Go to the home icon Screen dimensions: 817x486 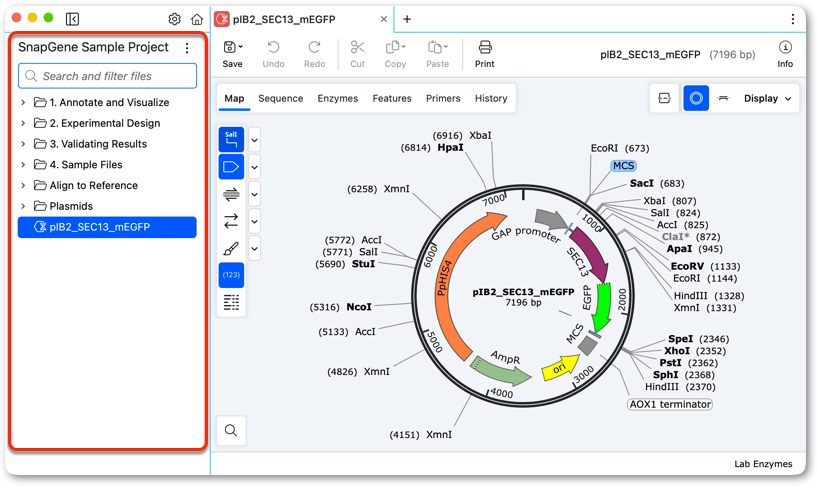pos(197,19)
